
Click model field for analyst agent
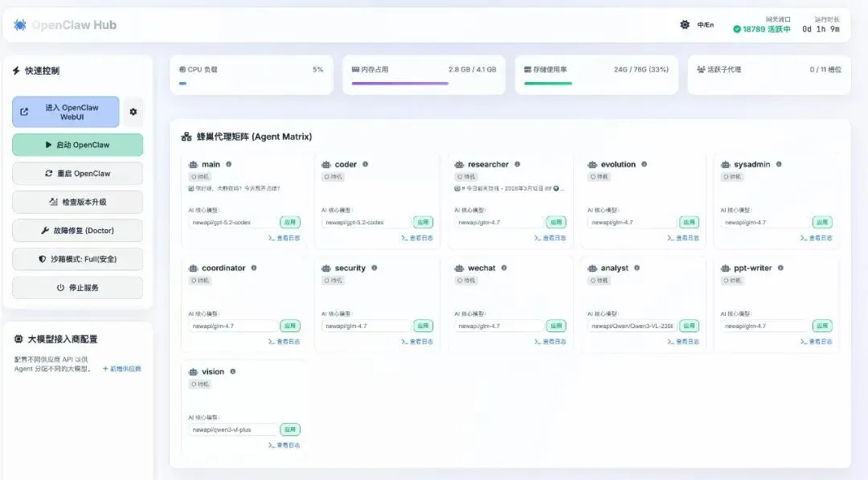coord(633,326)
